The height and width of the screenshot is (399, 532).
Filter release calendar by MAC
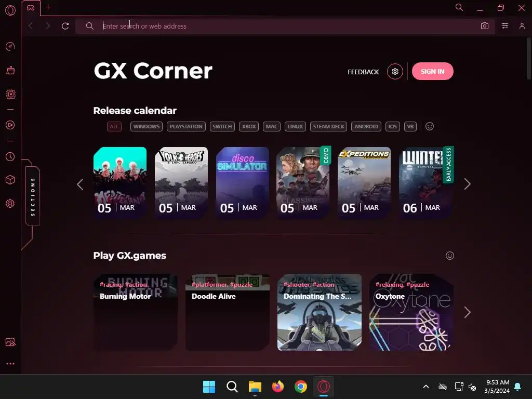[271, 127]
